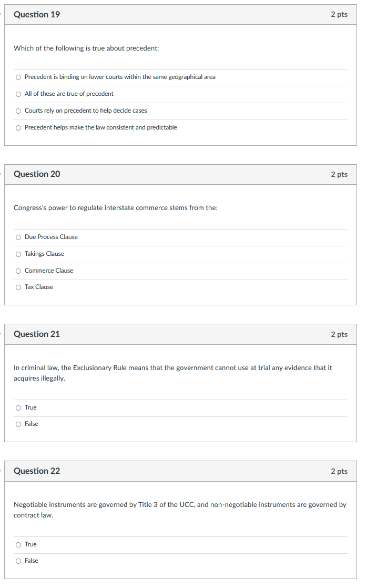Screen dimensions: 367x588
Task: Select the Commerce Clause option
Action: [x=18, y=271]
